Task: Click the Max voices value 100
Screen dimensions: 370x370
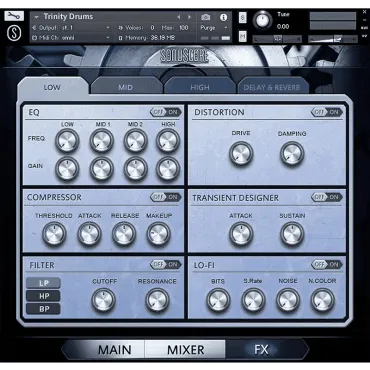Action: pos(184,28)
